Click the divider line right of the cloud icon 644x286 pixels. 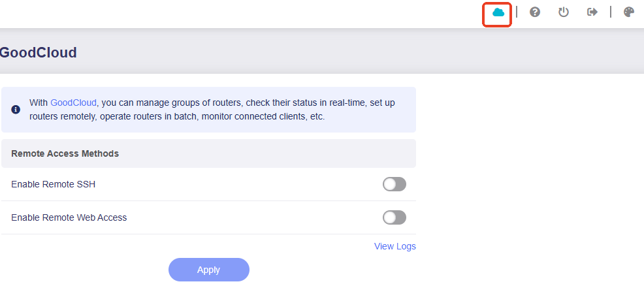click(516, 12)
